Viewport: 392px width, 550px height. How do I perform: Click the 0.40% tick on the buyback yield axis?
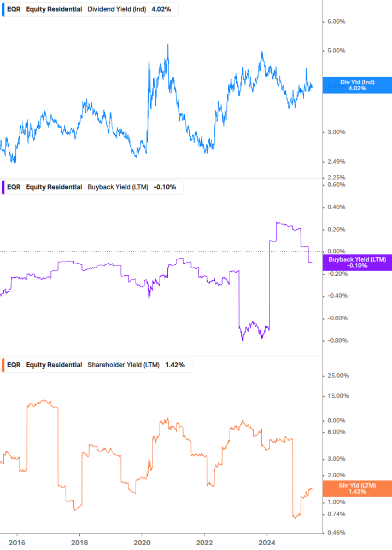pyautogui.click(x=336, y=207)
